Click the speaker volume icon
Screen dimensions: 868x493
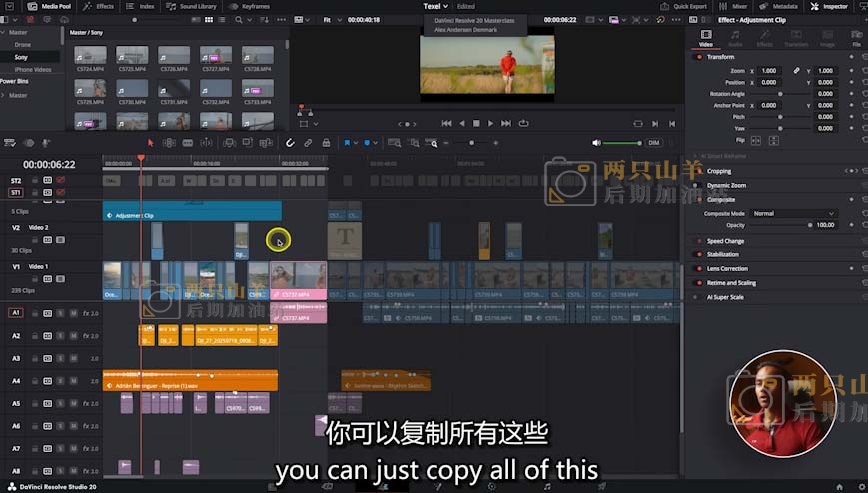point(597,143)
